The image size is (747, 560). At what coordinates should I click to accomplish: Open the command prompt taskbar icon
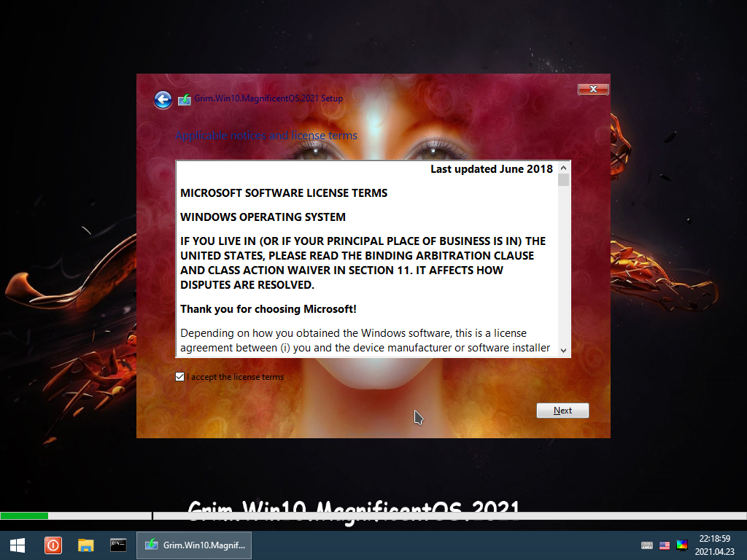(118, 545)
